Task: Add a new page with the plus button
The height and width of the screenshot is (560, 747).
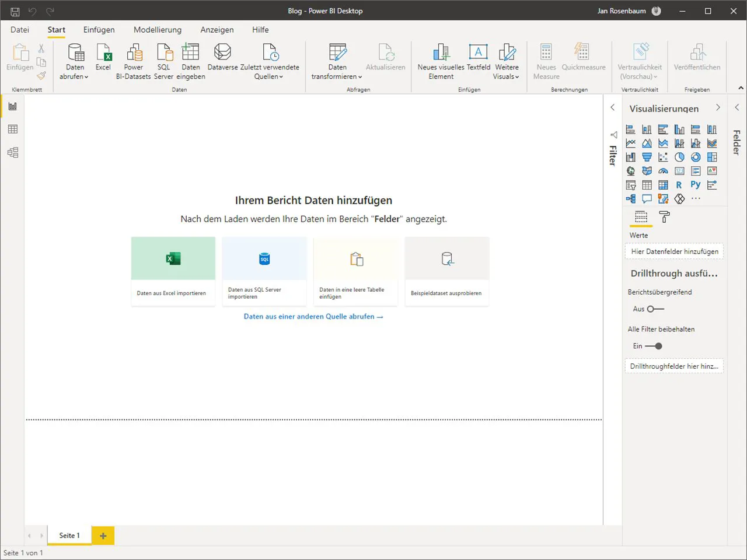Action: click(103, 535)
